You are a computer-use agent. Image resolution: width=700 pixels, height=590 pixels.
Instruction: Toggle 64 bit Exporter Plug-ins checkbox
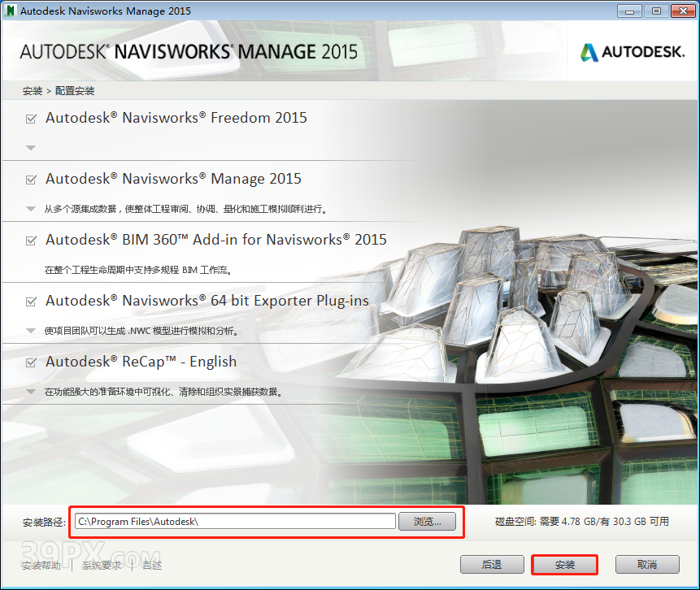pyautogui.click(x=31, y=302)
